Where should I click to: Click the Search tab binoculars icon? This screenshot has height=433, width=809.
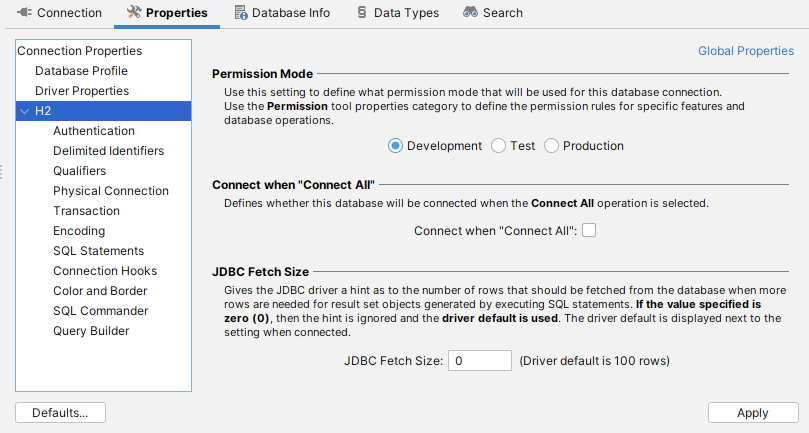point(470,13)
